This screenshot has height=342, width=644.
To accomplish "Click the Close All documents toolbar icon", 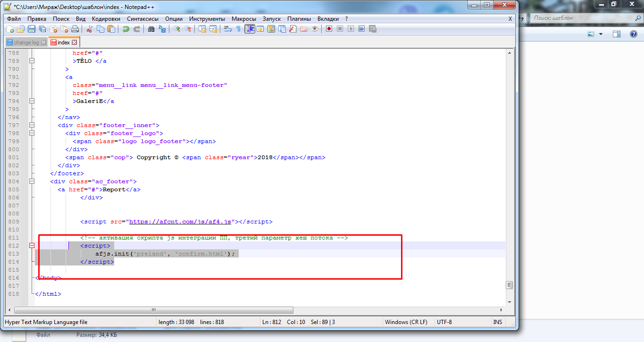I will tap(64, 29).
